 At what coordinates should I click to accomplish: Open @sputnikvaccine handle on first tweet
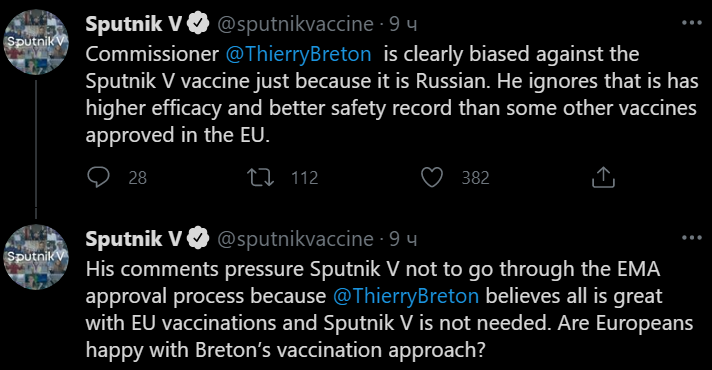pos(295,25)
